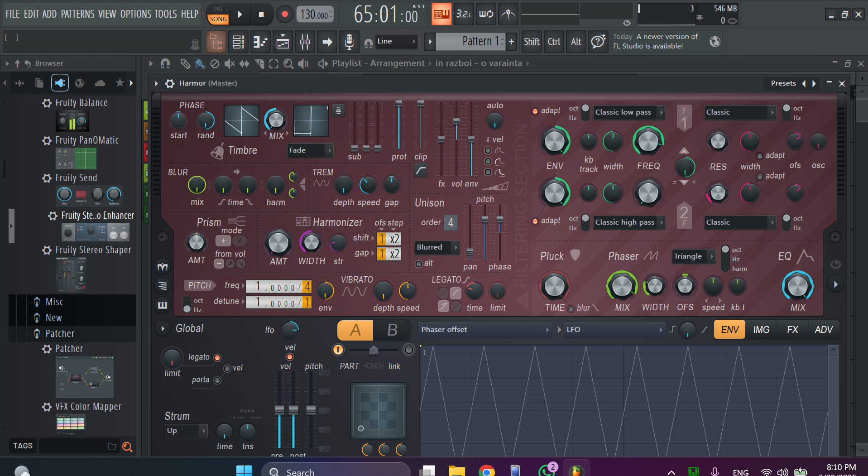Select the zoom tool in Playlist toolbar

[288, 64]
